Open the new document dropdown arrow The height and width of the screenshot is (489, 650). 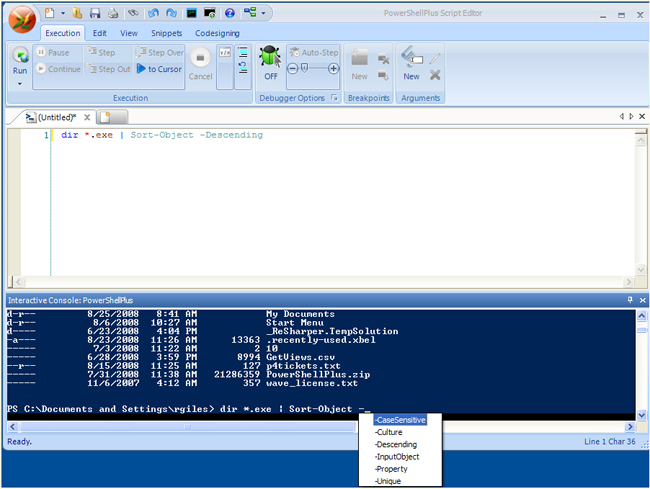[62, 13]
